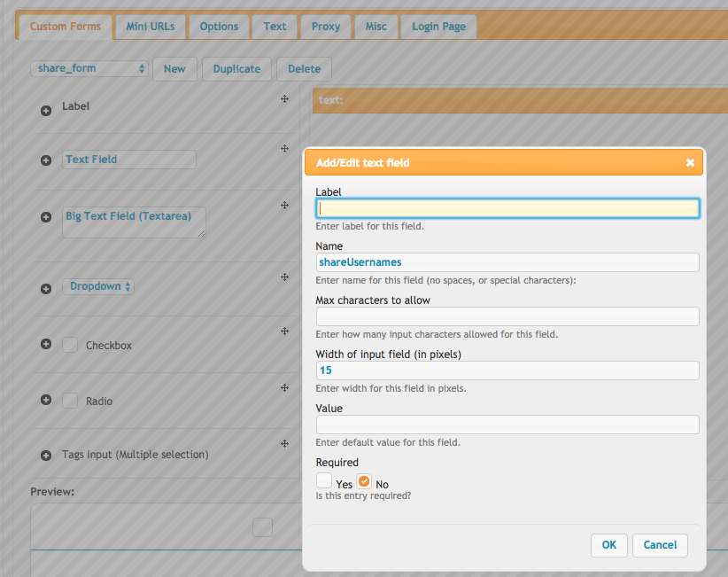Viewport: 728px width, 577px height.
Task: Click the Name field containing shareUsernames
Action: point(507,262)
